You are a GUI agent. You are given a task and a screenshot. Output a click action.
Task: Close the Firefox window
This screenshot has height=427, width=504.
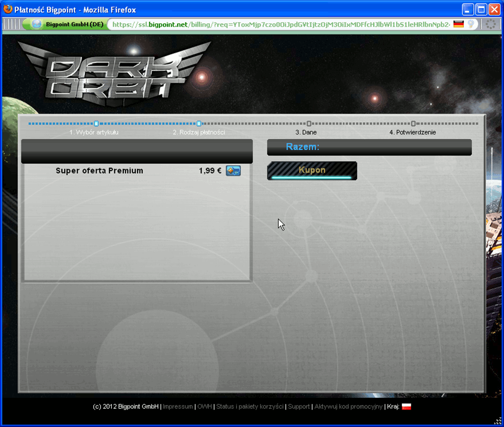(495, 9)
